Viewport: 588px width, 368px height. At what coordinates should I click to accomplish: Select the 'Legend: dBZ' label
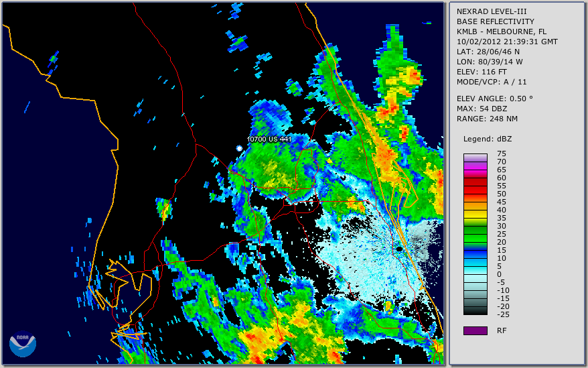pyautogui.click(x=488, y=139)
